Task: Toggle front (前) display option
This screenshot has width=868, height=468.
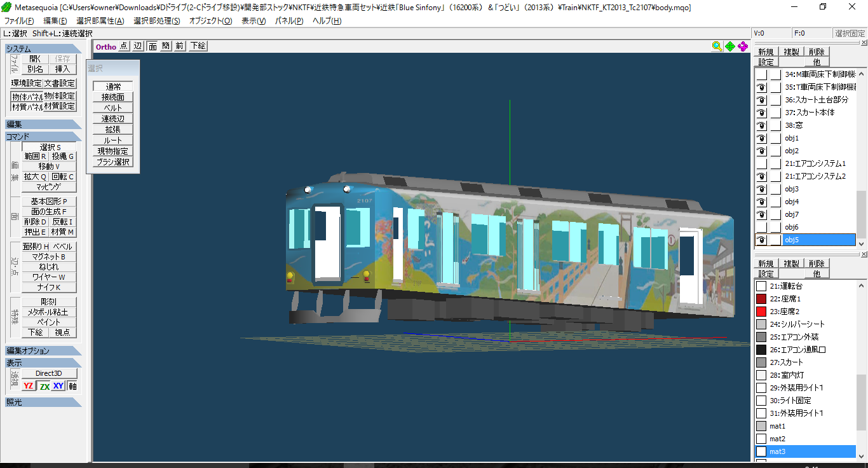Action: (180, 46)
